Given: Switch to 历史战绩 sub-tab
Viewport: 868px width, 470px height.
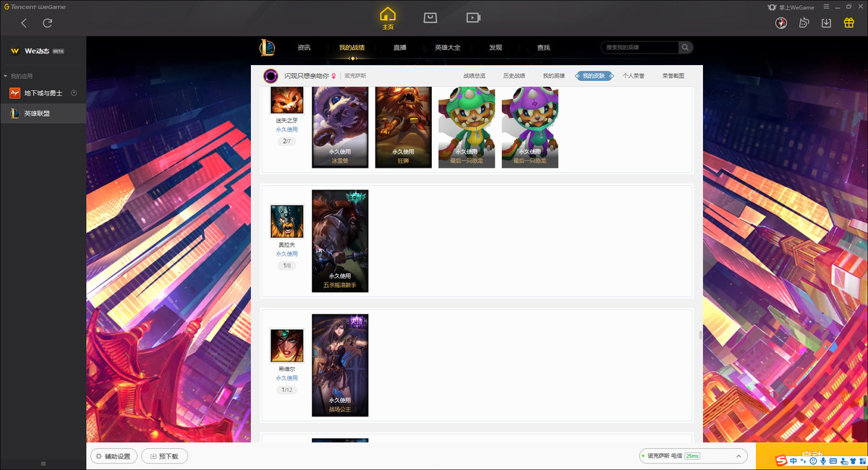Looking at the screenshot, I should point(514,76).
